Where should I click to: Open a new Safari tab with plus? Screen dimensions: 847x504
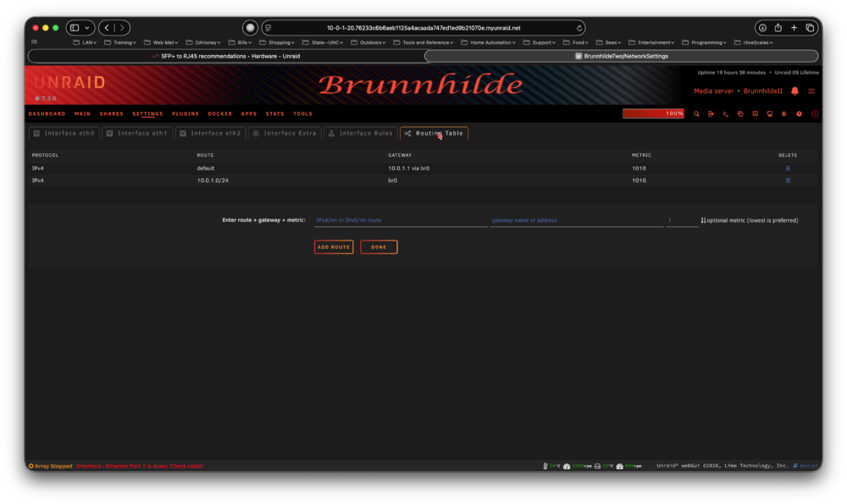pos(794,28)
